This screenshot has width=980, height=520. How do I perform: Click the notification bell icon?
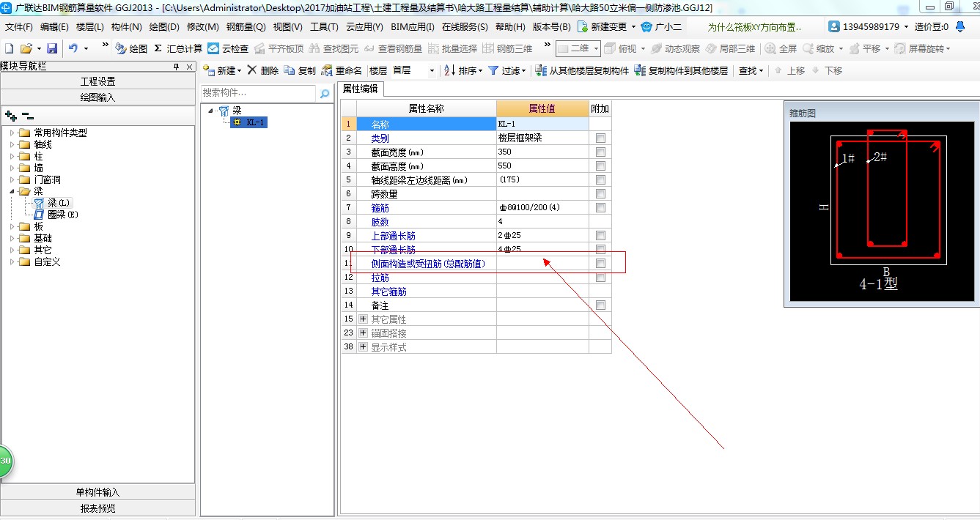pyautogui.click(x=960, y=26)
